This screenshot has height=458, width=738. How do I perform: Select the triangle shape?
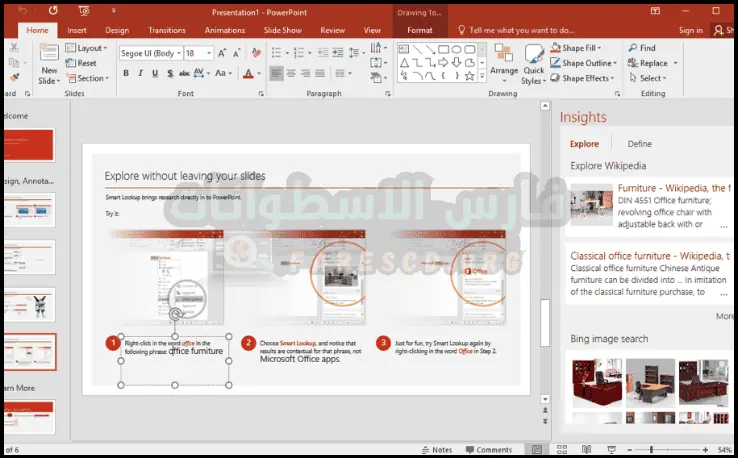[x=404, y=63]
